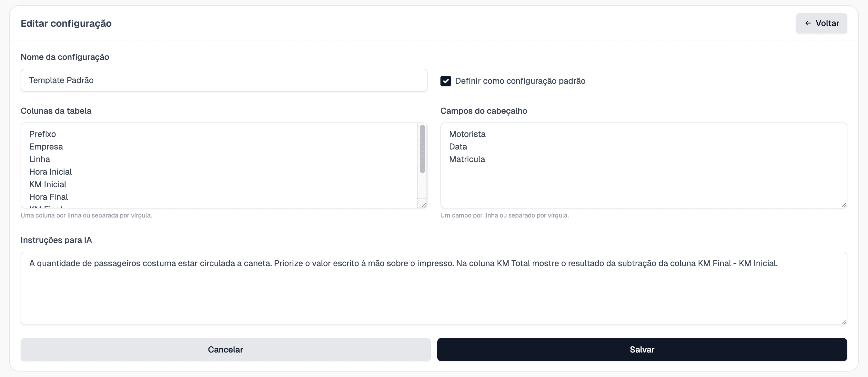Click the resize handle of the instructions textarea

click(843, 322)
